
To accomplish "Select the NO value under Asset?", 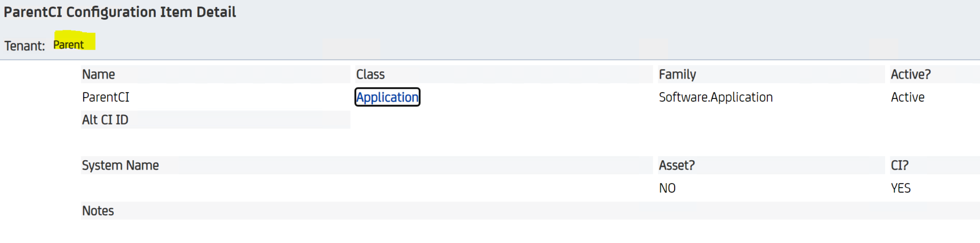I will point(667,188).
